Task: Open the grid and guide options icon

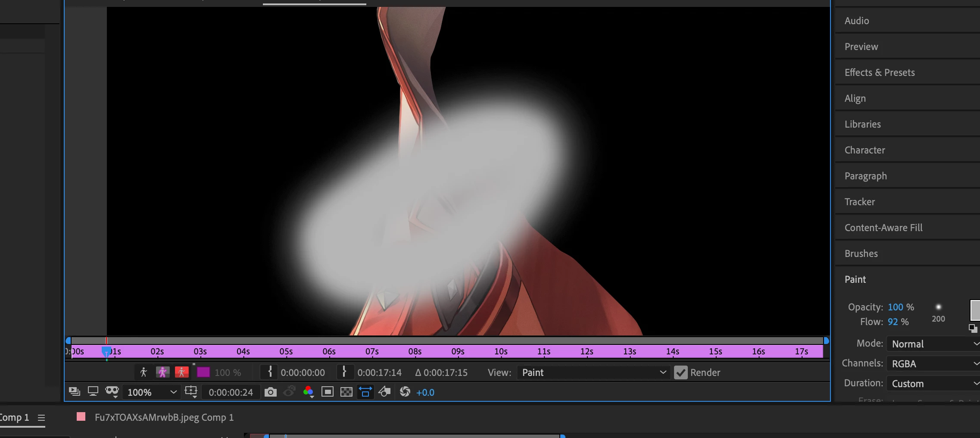Action: [x=191, y=391]
